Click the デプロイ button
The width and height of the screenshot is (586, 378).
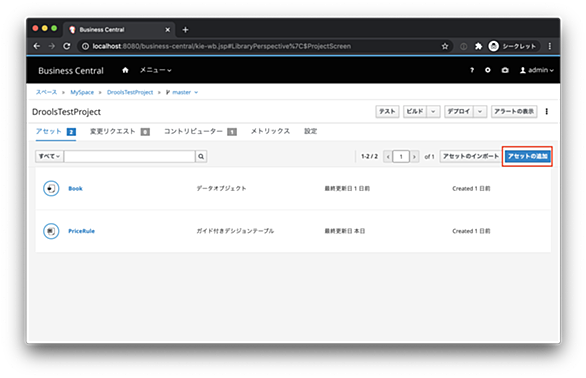tap(459, 111)
